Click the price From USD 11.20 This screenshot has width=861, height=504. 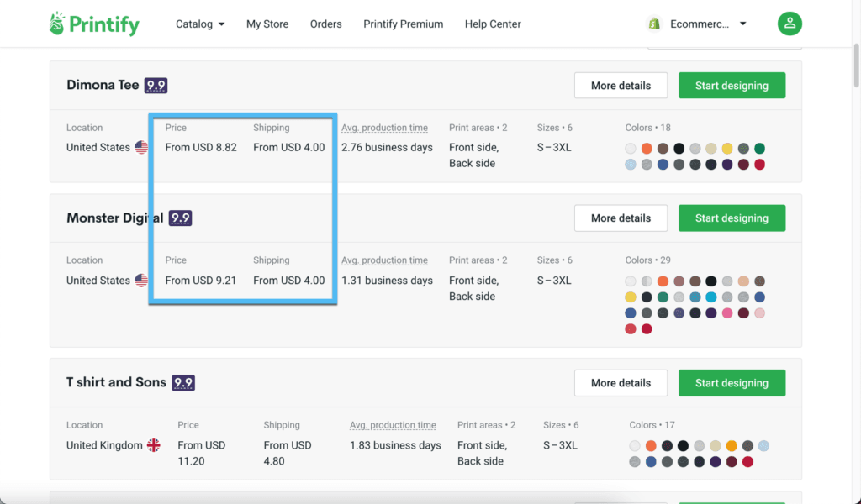pyautogui.click(x=202, y=453)
